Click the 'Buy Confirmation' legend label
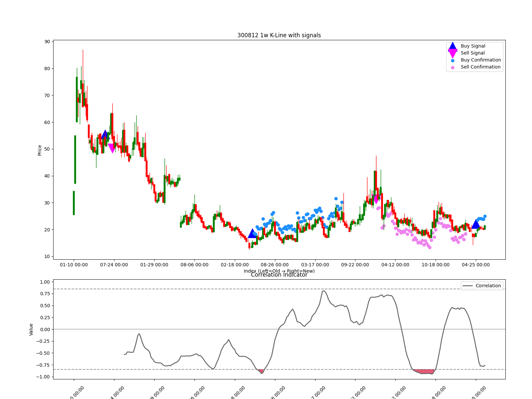This screenshot has width=532, height=399. 481,60
